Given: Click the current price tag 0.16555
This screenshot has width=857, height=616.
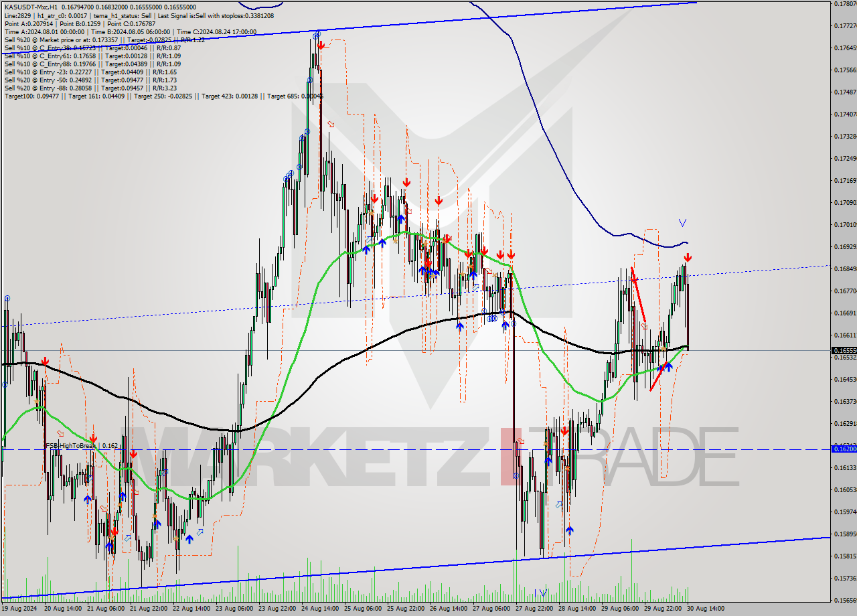Looking at the screenshot, I should point(844,350).
